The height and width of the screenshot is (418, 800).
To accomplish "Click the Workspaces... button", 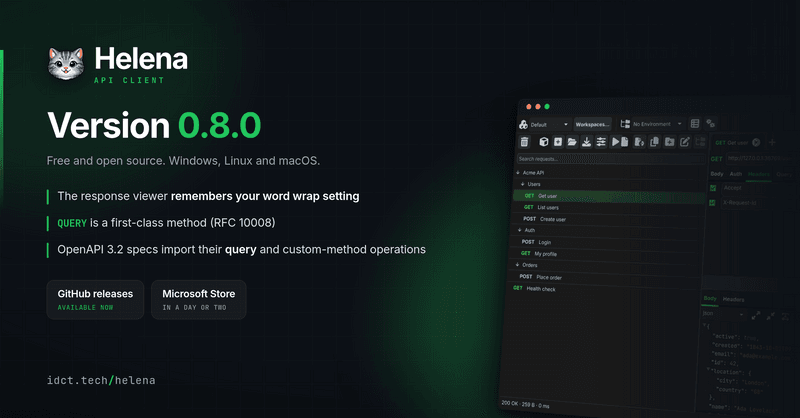I will click(x=592, y=124).
